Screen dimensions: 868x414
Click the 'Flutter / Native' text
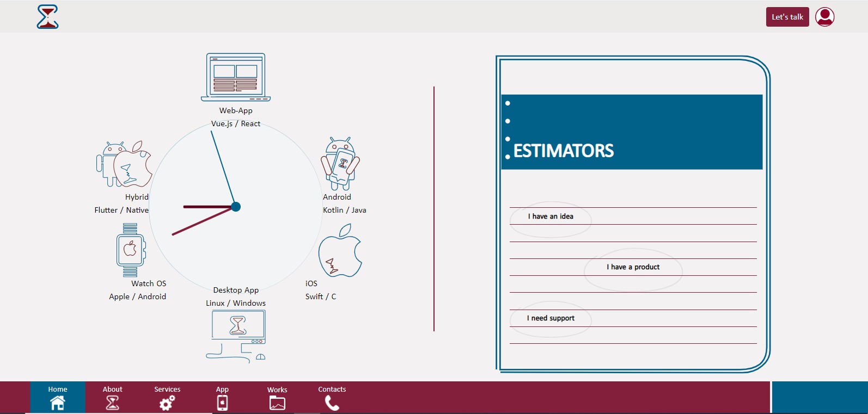[x=121, y=210]
